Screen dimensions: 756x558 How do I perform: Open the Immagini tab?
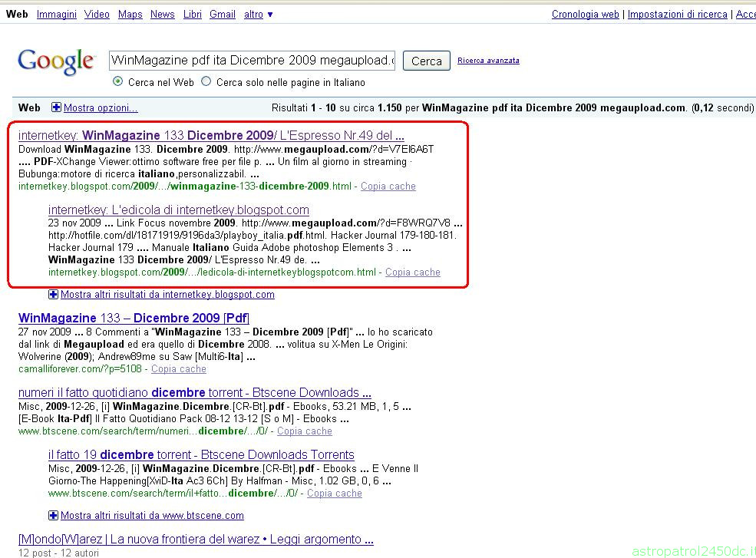pos(56,15)
